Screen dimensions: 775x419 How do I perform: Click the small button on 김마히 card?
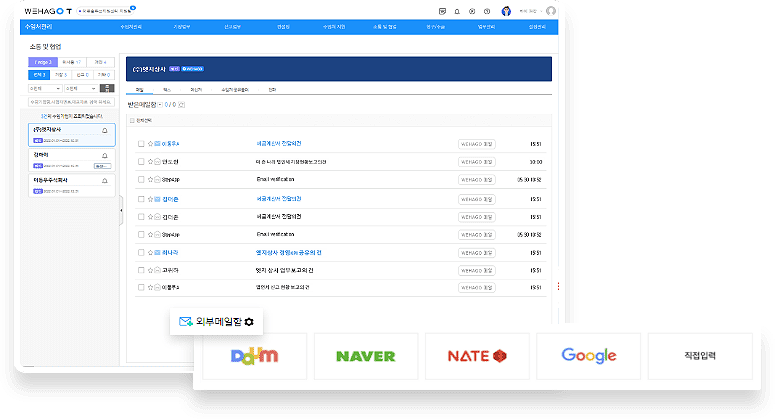102,166
